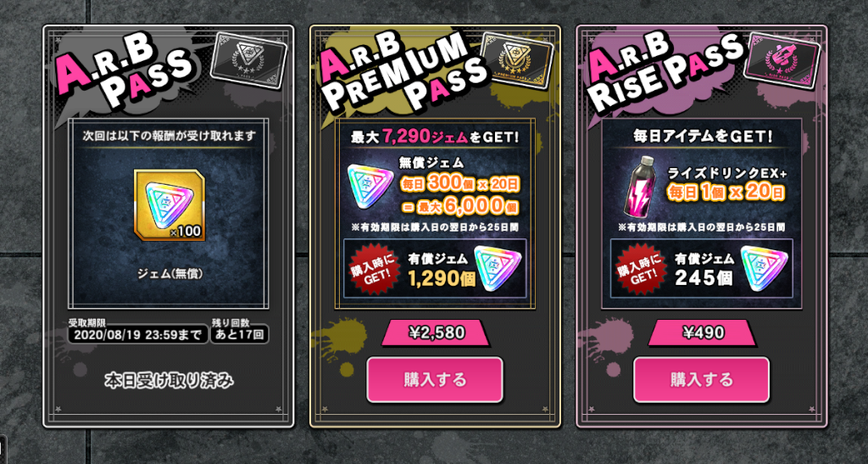Click the gold gem x100 reward icon
Image resolution: width=868 pixels, height=464 pixels.
(x=170, y=205)
